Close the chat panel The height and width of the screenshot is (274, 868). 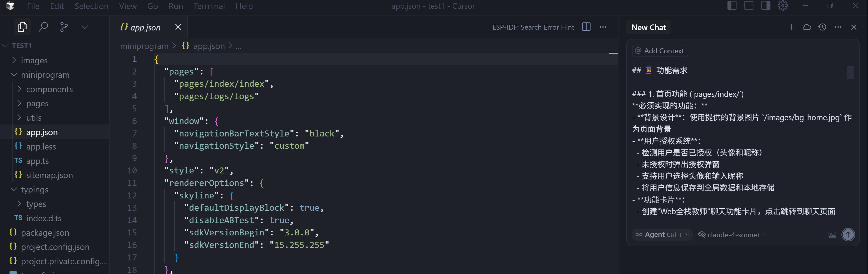coord(854,27)
